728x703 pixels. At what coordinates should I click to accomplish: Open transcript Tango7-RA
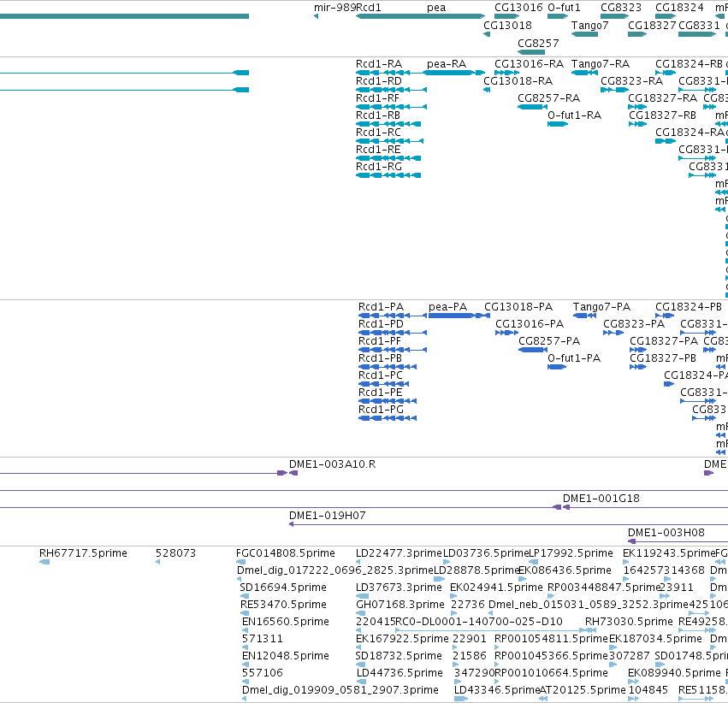point(601,64)
